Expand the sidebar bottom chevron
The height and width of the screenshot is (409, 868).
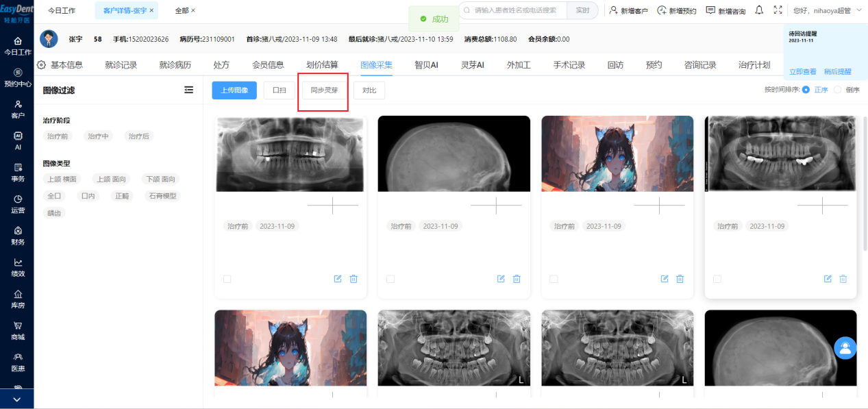point(17,399)
